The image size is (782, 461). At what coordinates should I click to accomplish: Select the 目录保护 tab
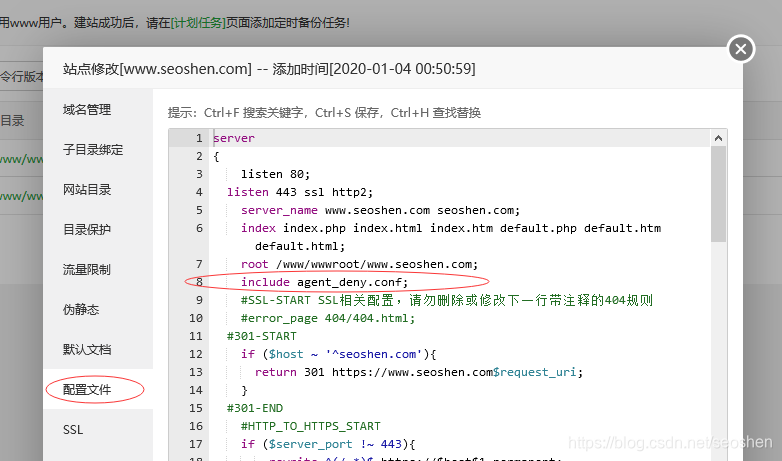pos(87,230)
